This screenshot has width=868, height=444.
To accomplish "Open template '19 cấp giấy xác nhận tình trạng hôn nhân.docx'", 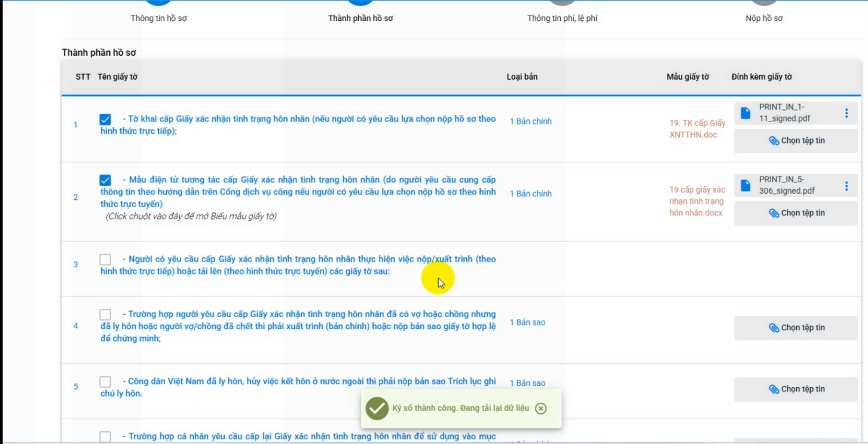I will 696,201.
